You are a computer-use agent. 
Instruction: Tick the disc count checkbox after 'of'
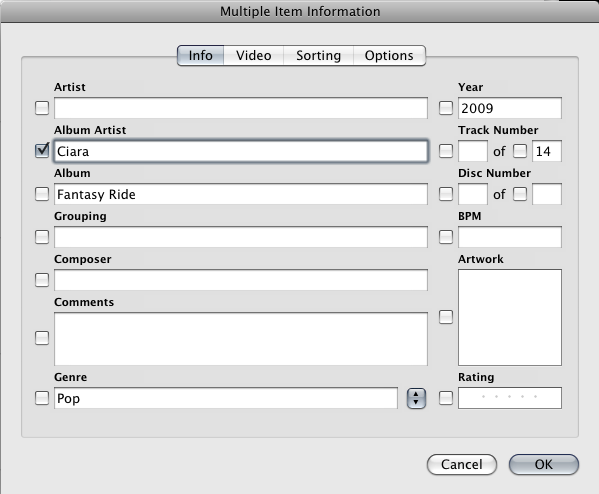520,194
